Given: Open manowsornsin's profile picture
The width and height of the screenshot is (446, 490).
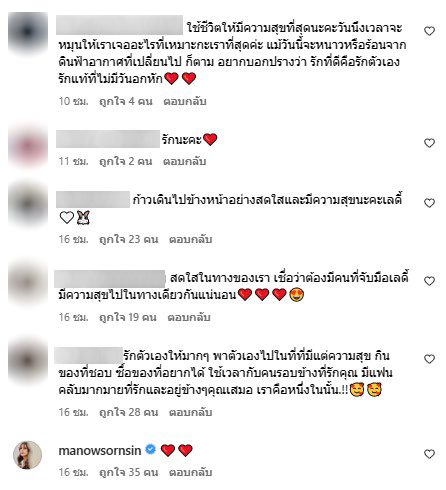Looking at the screenshot, I should pos(27,455).
